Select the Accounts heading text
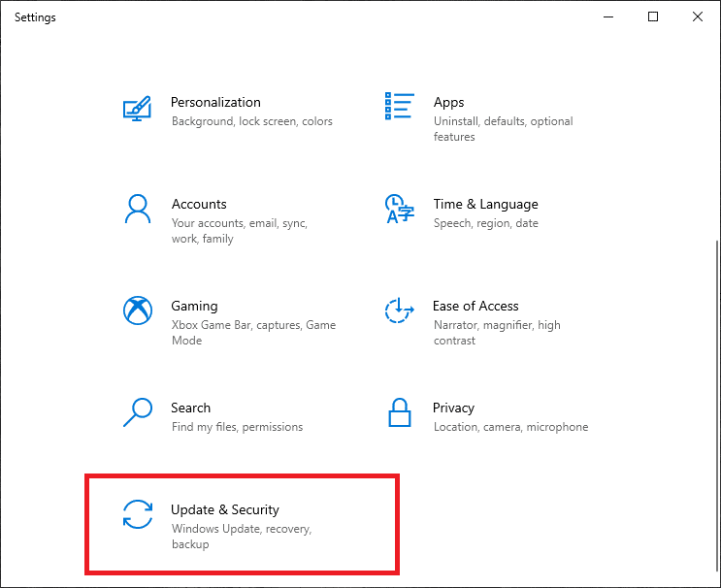This screenshot has height=588, width=721. tap(199, 204)
